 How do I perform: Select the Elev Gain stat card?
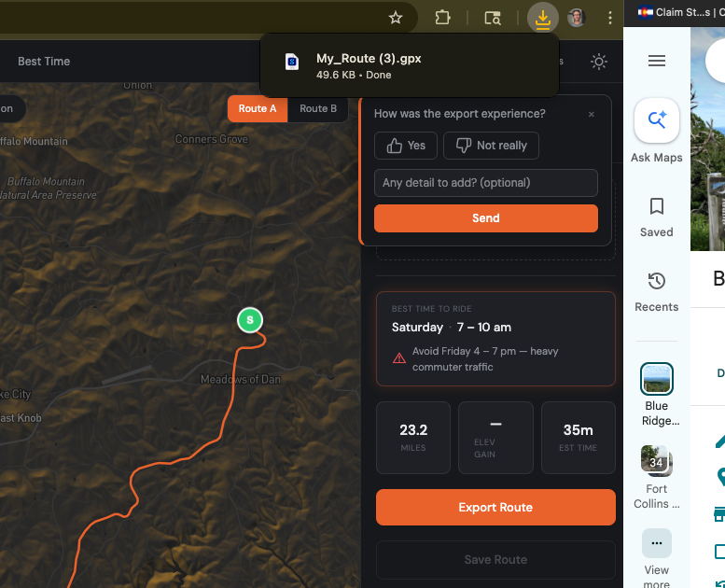pos(495,438)
